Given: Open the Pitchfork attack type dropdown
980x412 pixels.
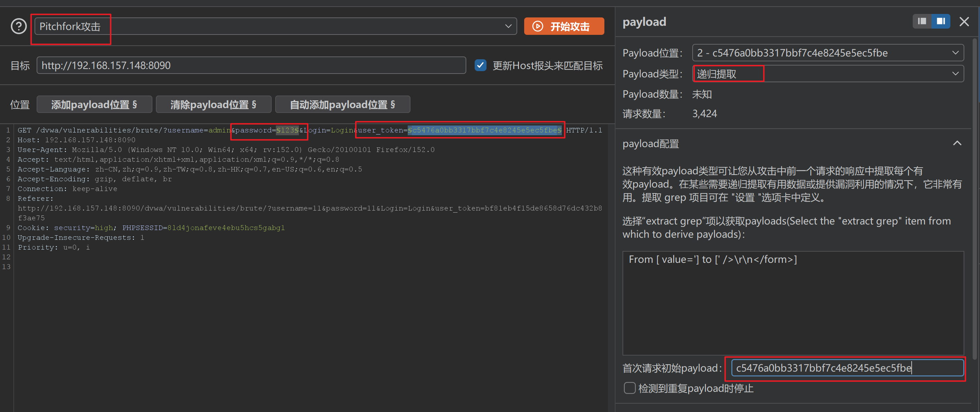Looking at the screenshot, I should (x=276, y=26).
